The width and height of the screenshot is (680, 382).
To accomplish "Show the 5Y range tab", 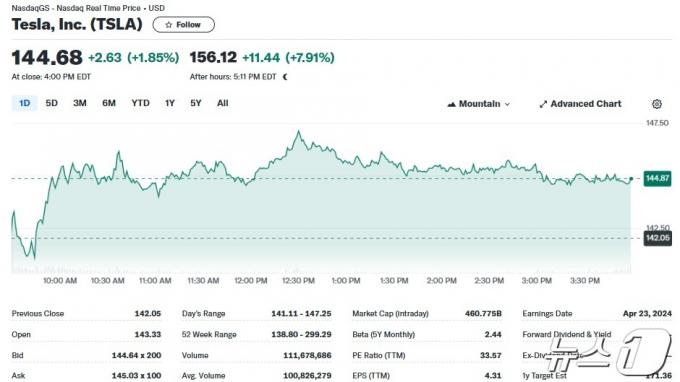I will [x=196, y=103].
